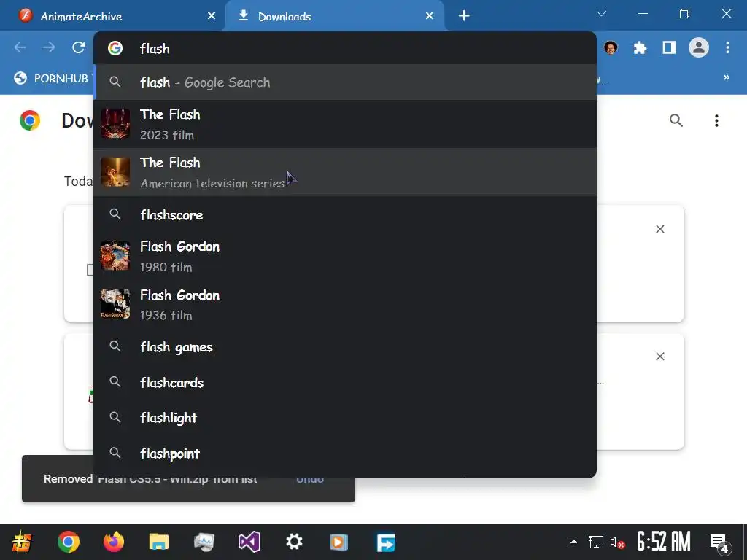747x560 pixels.
Task: Open the clock showing 6:52 AM
Action: pos(664,542)
